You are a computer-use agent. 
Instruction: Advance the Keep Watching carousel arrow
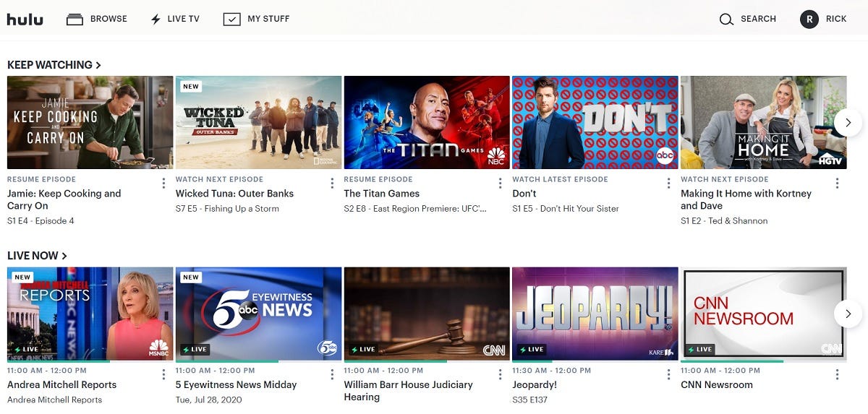coord(848,123)
